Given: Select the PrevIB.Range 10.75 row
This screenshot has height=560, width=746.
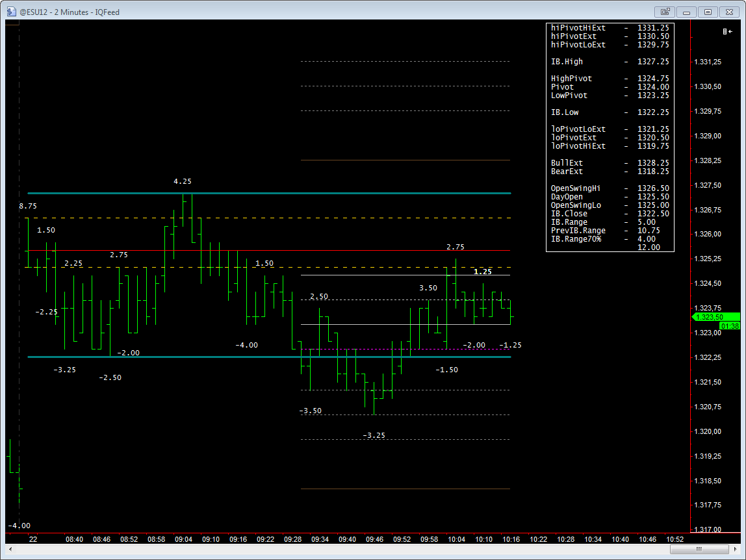Looking at the screenshot, I should pyautogui.click(x=610, y=231).
